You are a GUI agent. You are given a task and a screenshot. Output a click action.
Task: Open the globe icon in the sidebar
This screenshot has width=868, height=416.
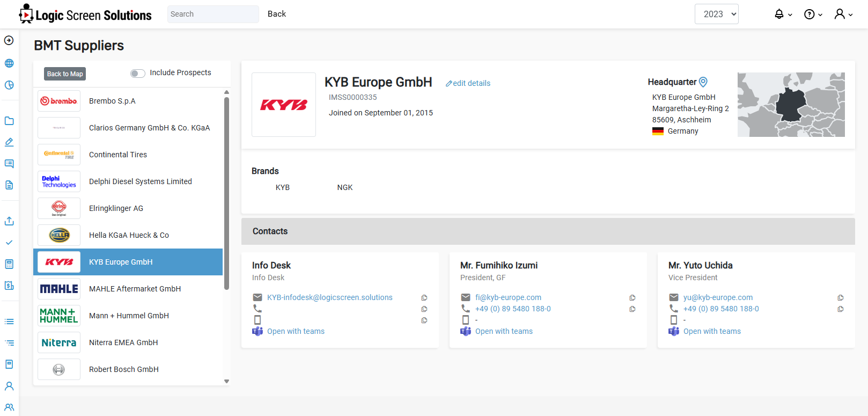pyautogui.click(x=9, y=63)
